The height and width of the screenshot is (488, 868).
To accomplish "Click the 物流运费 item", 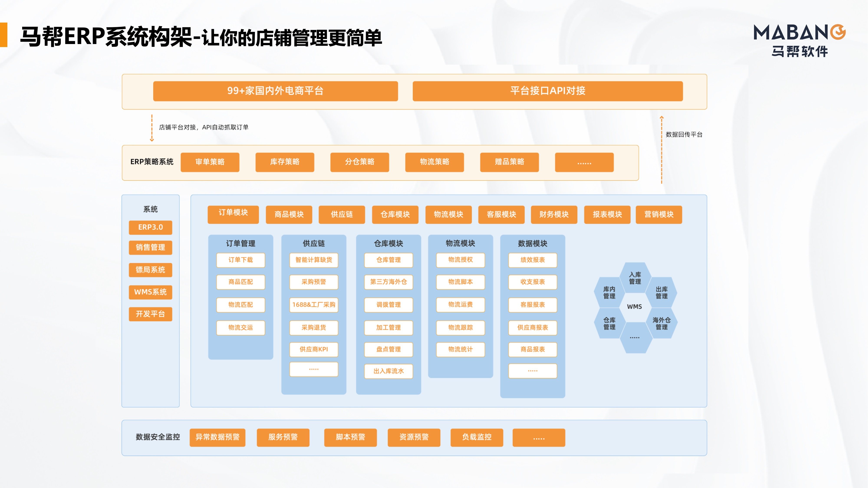I will point(461,305).
